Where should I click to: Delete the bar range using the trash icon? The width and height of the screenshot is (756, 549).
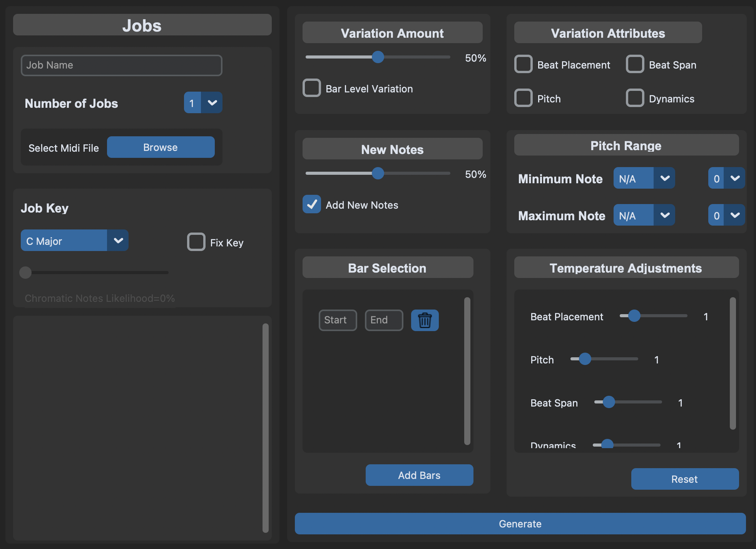pyautogui.click(x=425, y=320)
